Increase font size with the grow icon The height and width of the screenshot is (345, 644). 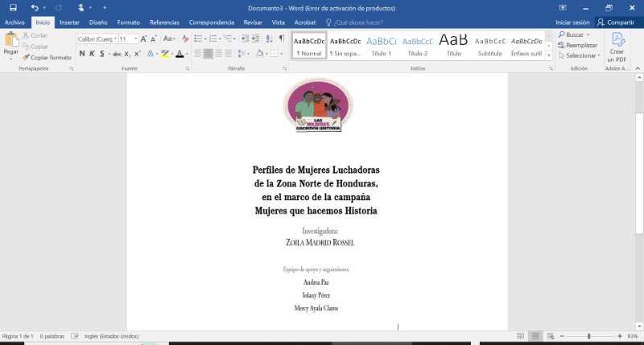144,39
